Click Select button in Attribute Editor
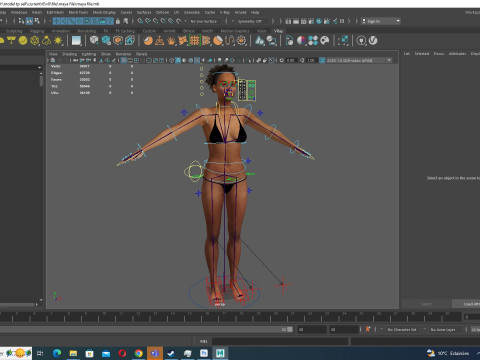This screenshot has height=360, width=480. point(426,304)
